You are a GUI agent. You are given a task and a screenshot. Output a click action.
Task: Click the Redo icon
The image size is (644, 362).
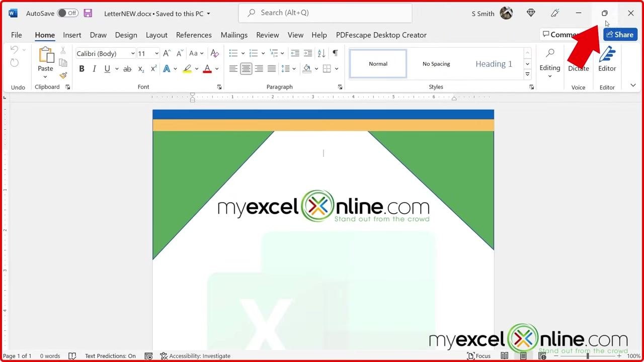(x=15, y=63)
